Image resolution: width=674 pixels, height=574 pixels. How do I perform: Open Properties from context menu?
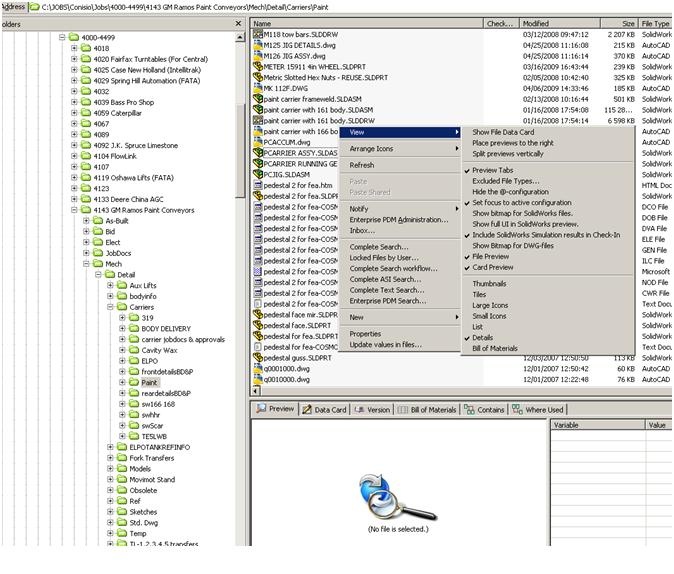(400, 334)
